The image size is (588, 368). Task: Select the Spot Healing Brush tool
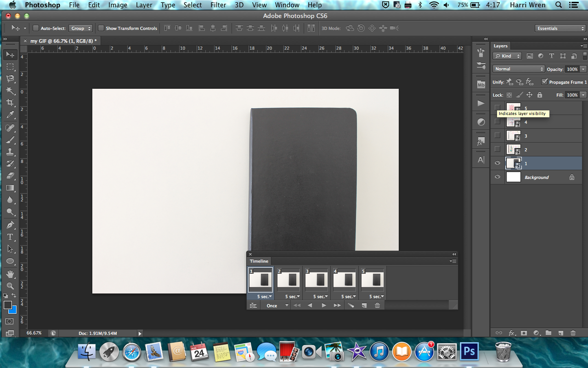(10, 128)
